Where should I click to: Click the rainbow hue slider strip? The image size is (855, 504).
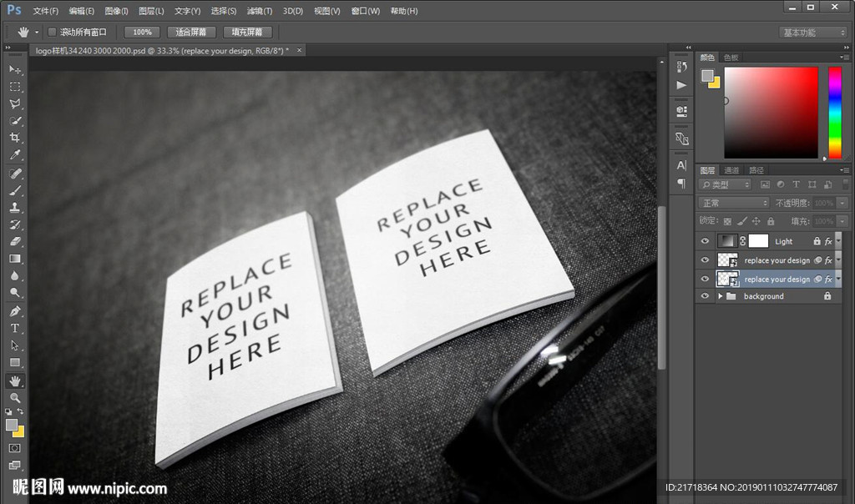pos(834,112)
